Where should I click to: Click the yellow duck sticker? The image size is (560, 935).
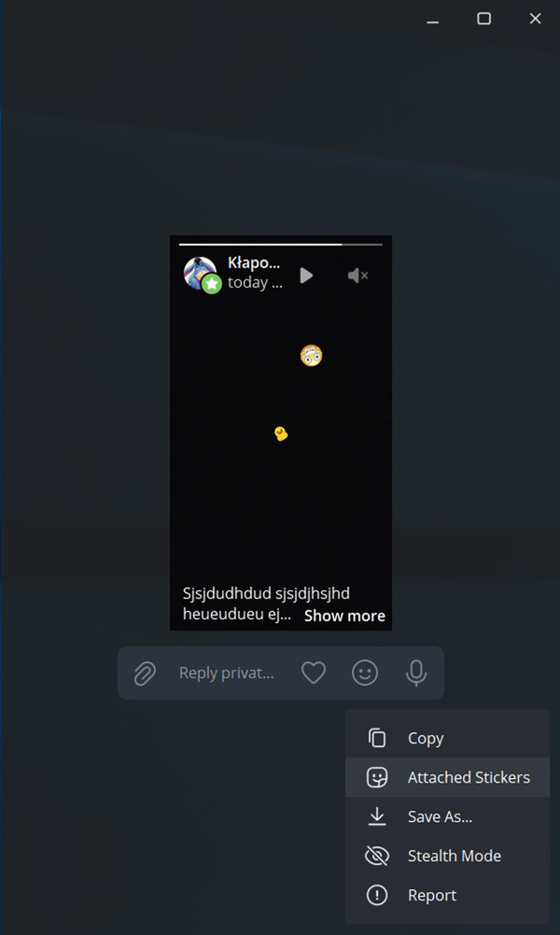tap(281, 433)
